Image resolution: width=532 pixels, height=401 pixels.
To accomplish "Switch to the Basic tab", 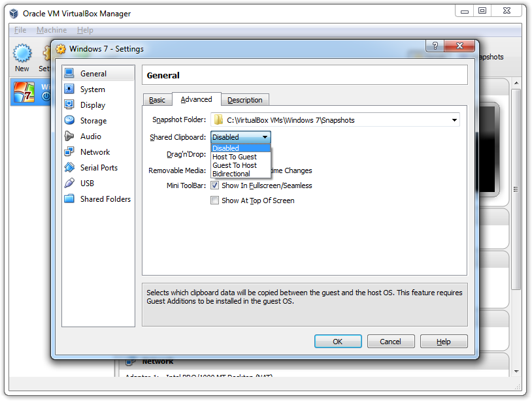I will (x=157, y=100).
